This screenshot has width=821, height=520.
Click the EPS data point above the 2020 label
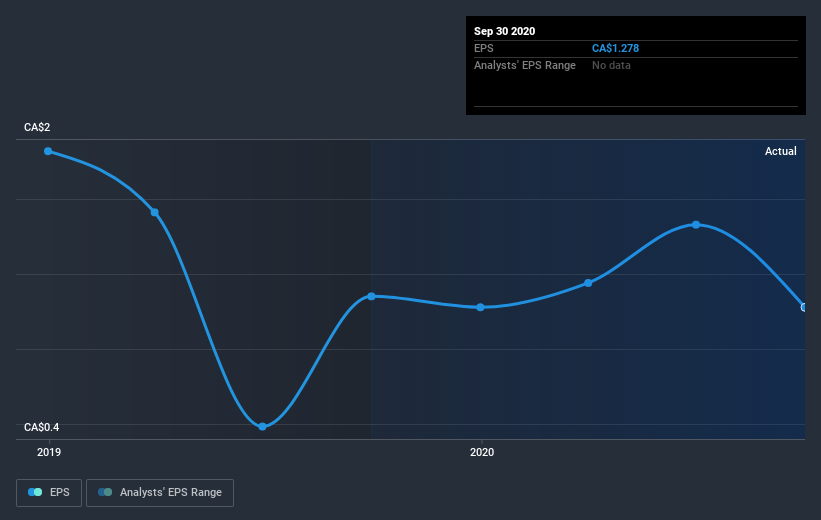pos(481,307)
